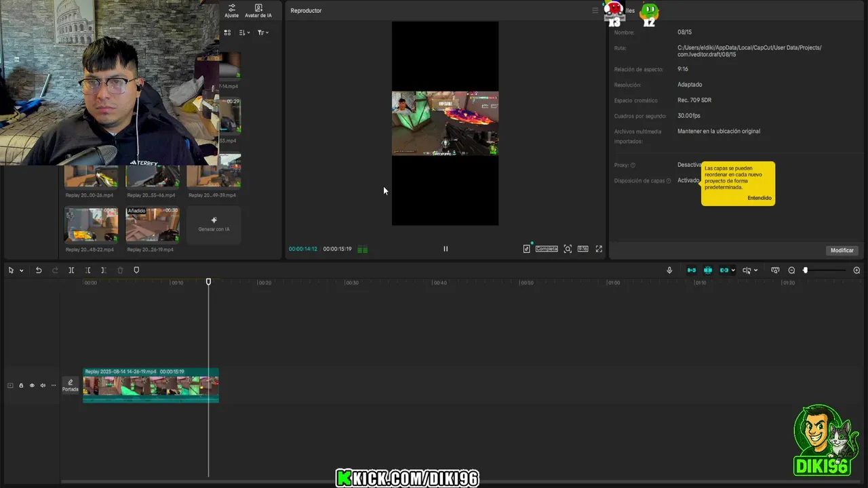Trim clip right of playhead
The height and width of the screenshot is (488, 868).
click(x=103, y=270)
